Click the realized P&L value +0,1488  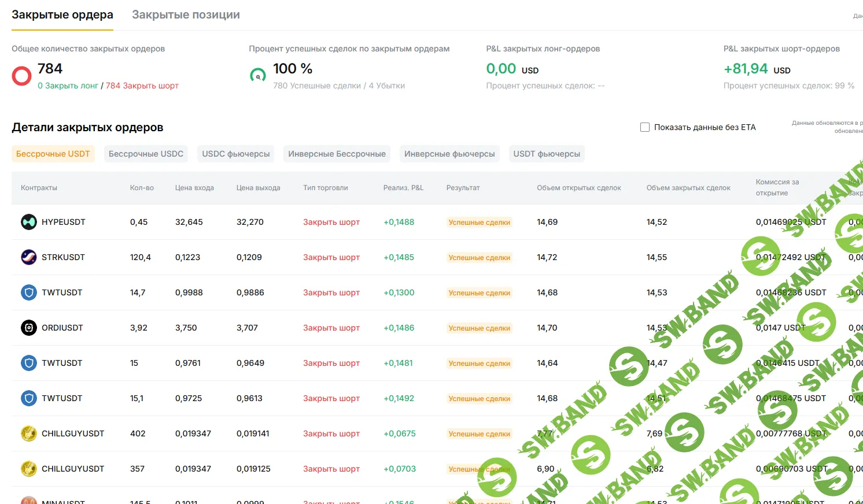coord(399,222)
